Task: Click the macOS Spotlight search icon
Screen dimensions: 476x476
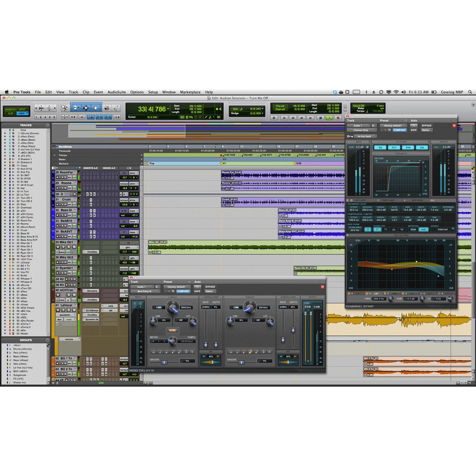Action: pyautogui.click(x=470, y=92)
